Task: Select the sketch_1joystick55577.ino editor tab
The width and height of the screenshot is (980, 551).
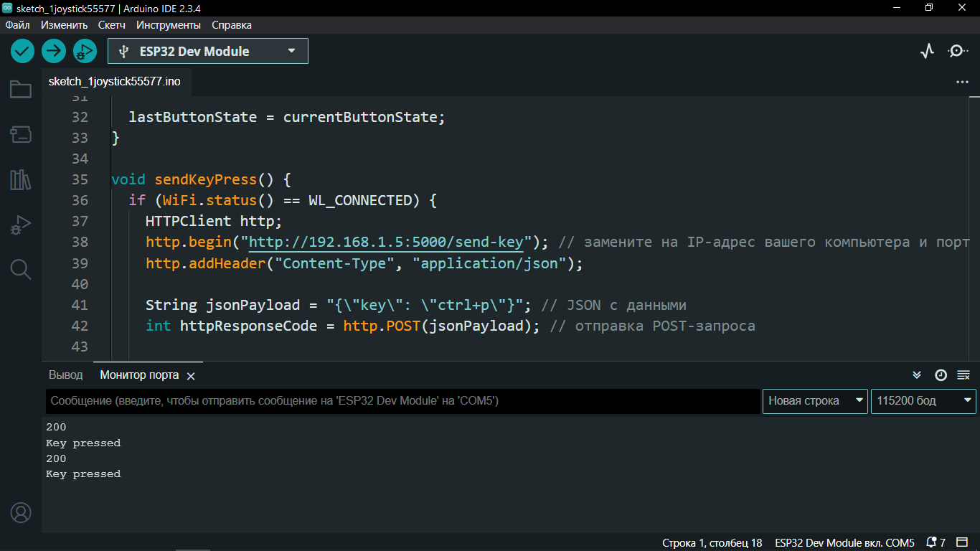Action: 115,82
